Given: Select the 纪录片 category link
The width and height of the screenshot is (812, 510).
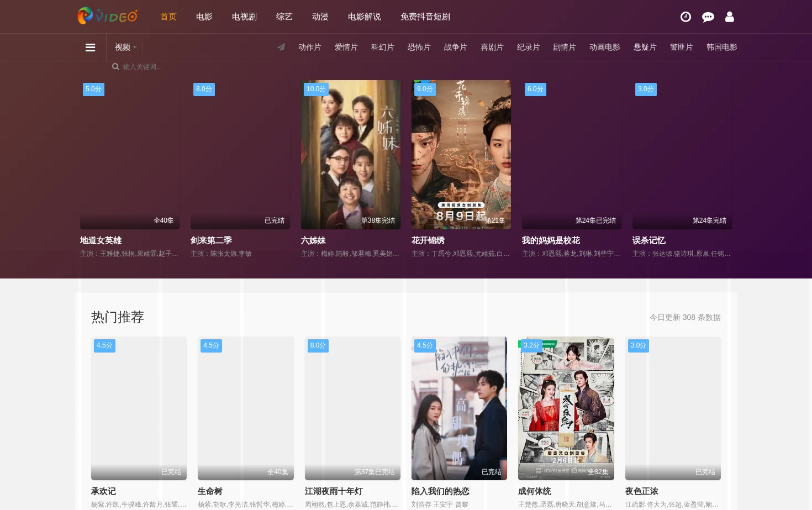Looking at the screenshot, I should click(529, 48).
